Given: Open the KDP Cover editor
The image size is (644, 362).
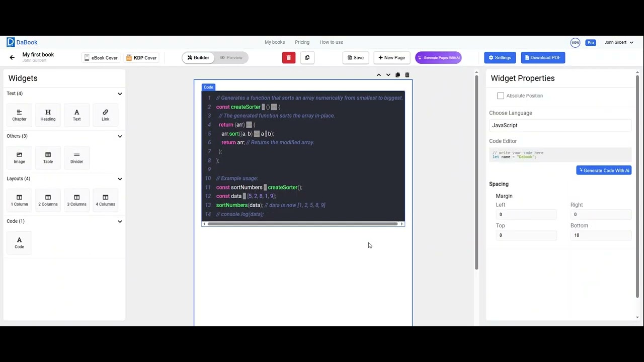Looking at the screenshot, I should tap(141, 58).
